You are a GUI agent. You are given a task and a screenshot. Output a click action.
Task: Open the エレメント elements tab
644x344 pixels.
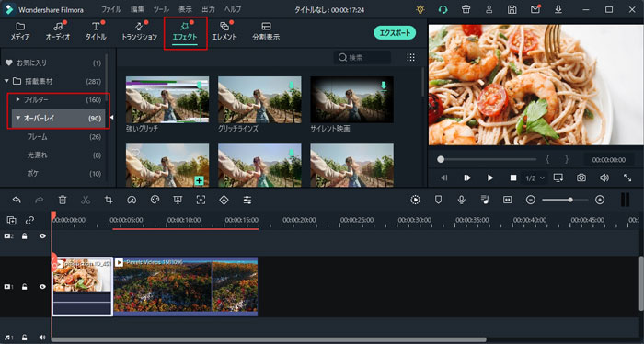[224, 31]
